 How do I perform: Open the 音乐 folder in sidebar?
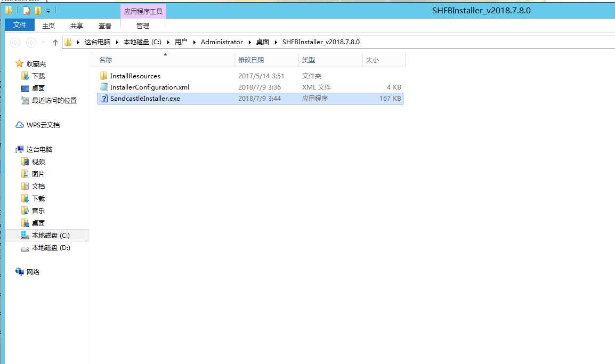point(38,211)
